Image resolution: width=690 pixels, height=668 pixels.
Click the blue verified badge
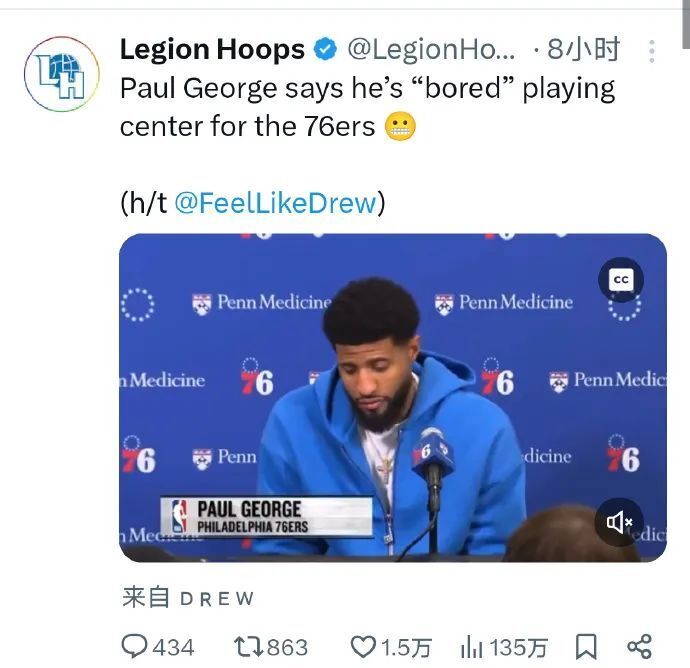[325, 49]
